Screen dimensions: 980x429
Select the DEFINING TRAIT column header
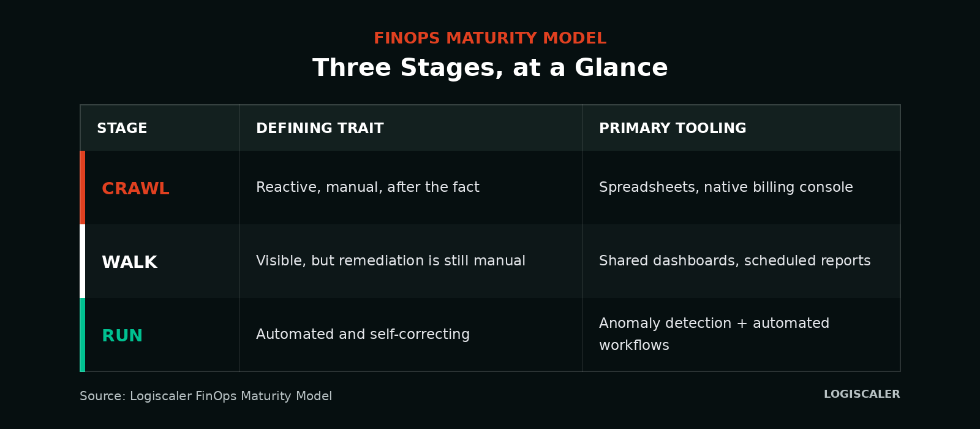tap(320, 129)
